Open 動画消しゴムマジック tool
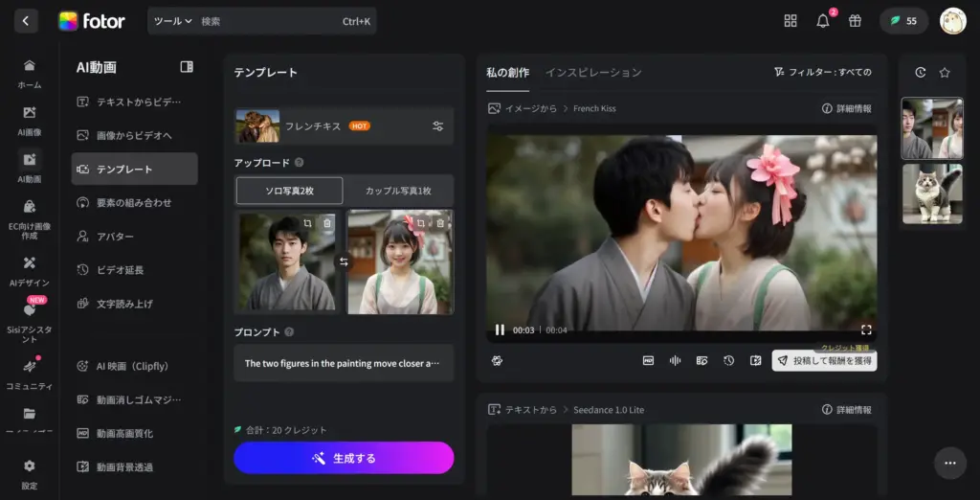 (x=134, y=399)
